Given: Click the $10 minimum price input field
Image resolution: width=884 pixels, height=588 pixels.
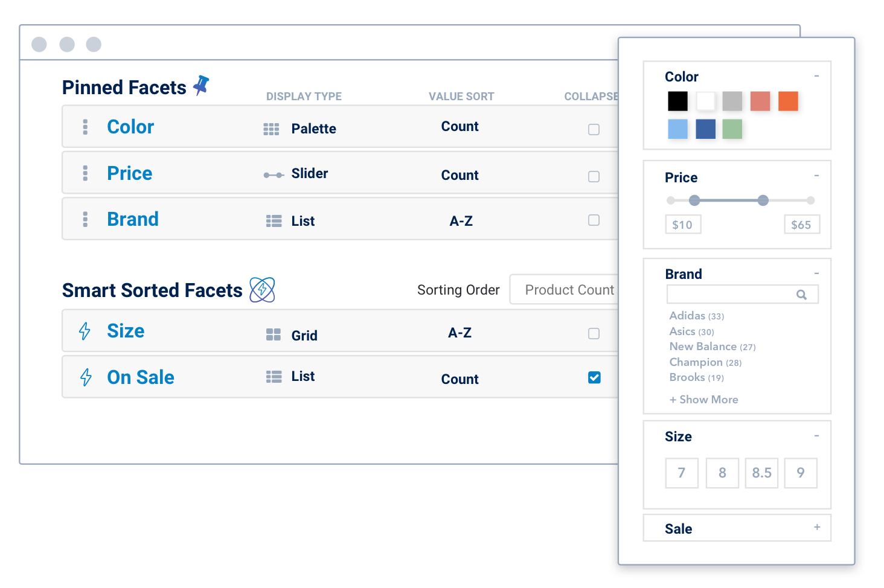Looking at the screenshot, I should point(682,224).
